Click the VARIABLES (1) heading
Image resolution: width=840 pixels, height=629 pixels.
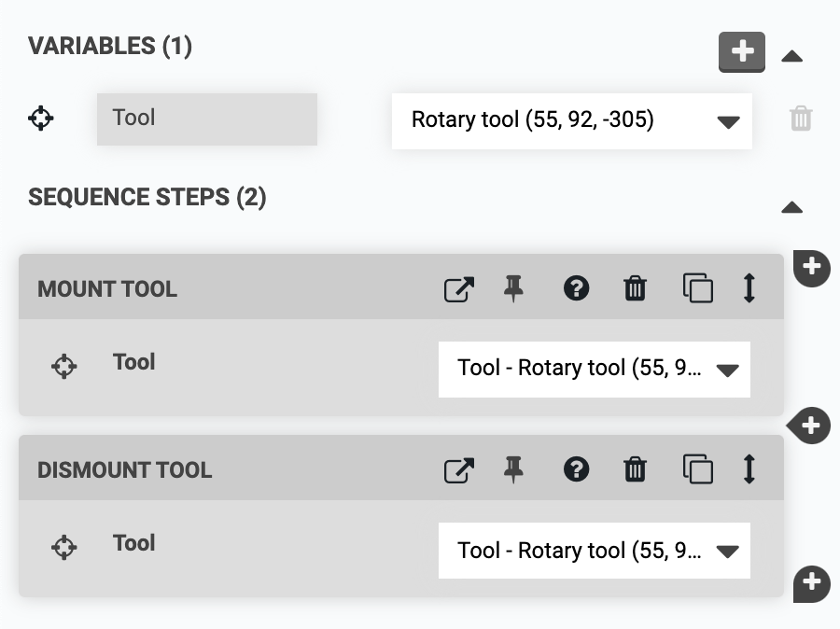point(110,46)
